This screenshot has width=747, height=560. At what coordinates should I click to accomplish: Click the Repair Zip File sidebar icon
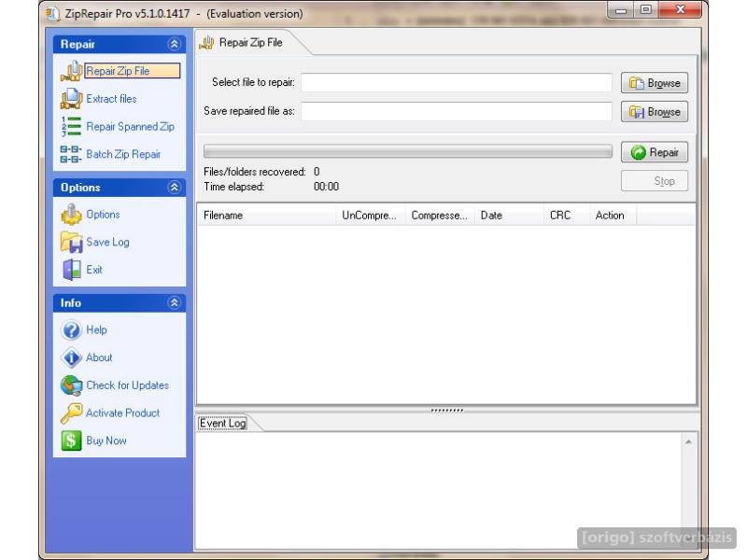coord(72,71)
